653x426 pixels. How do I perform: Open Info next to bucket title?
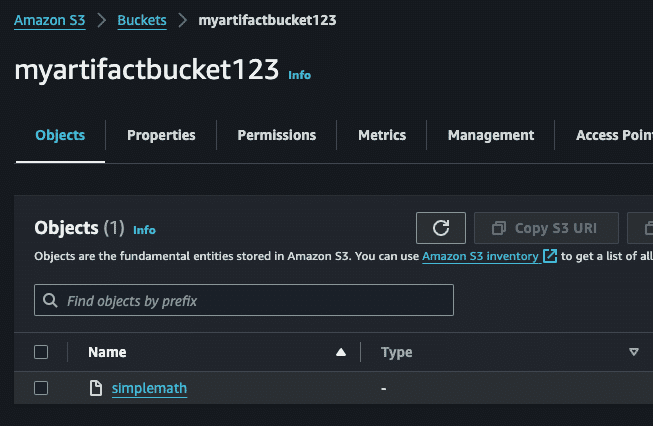click(299, 75)
